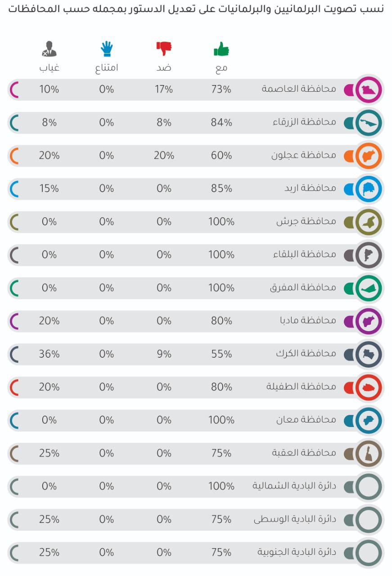Screen dimensions: 392x576
Task: Click the blue raised-hand 'امتناع' icon
Action: click(x=107, y=49)
